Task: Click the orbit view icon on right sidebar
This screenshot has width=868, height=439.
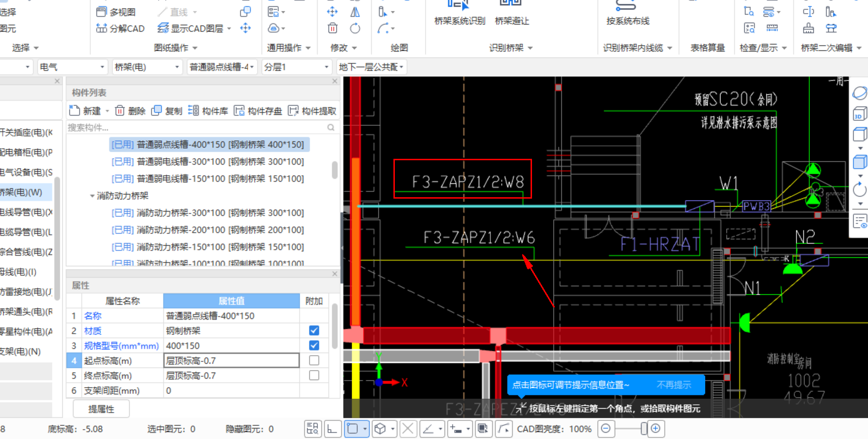Action: (x=859, y=93)
